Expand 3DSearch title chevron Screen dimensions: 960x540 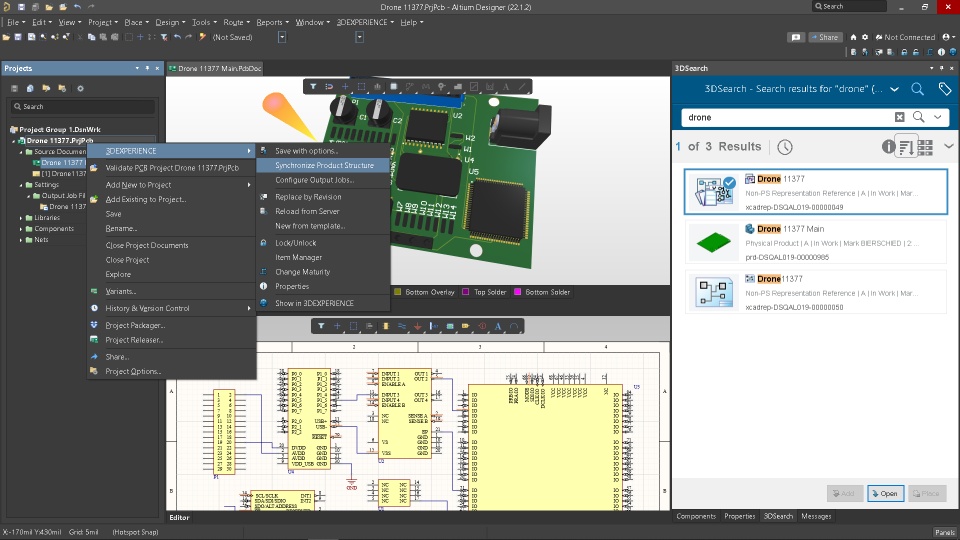click(x=894, y=89)
